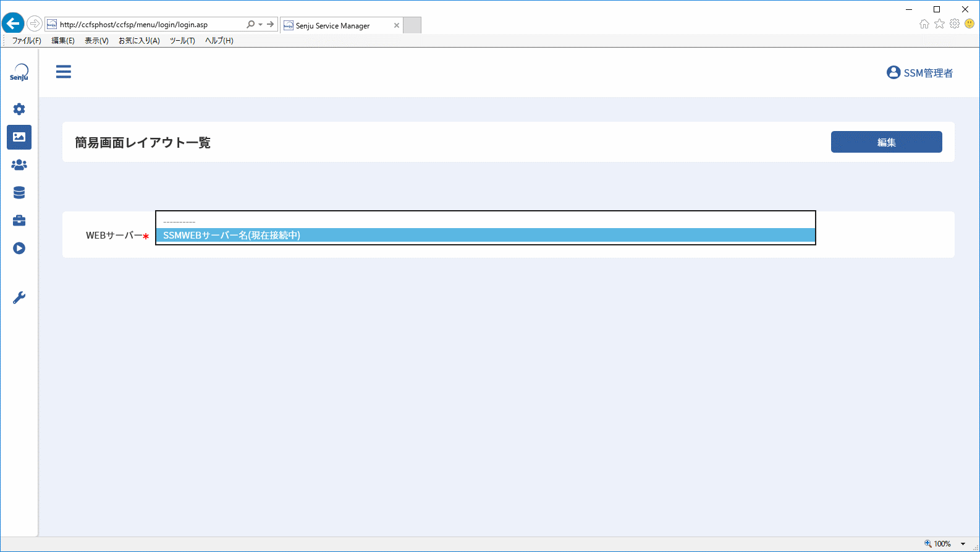The image size is (980, 552).
Task: Open the gear settings icon in sidebar
Action: [x=19, y=109]
